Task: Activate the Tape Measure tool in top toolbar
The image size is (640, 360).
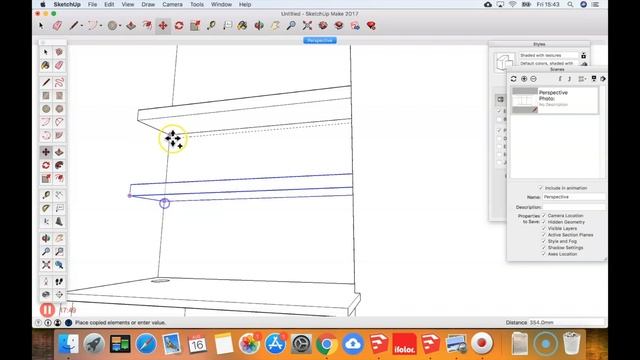Action: pyautogui.click(x=211, y=26)
